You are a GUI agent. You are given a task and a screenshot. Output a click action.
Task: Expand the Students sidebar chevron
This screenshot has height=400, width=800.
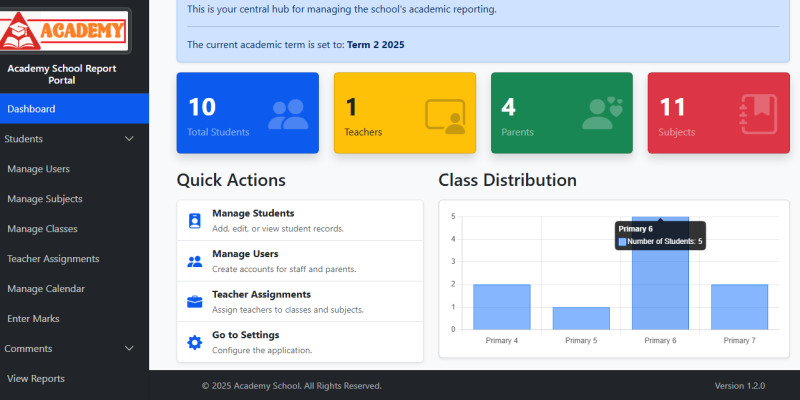(x=128, y=139)
